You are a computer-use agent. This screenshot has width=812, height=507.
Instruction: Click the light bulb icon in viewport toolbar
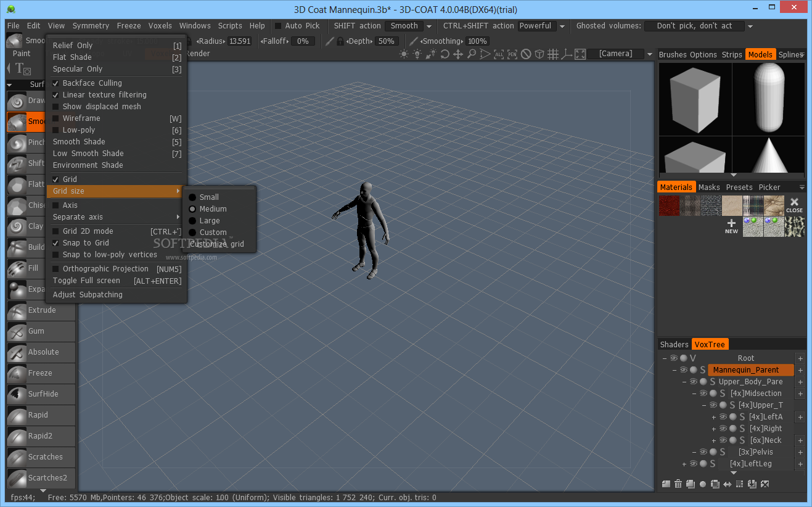point(417,54)
